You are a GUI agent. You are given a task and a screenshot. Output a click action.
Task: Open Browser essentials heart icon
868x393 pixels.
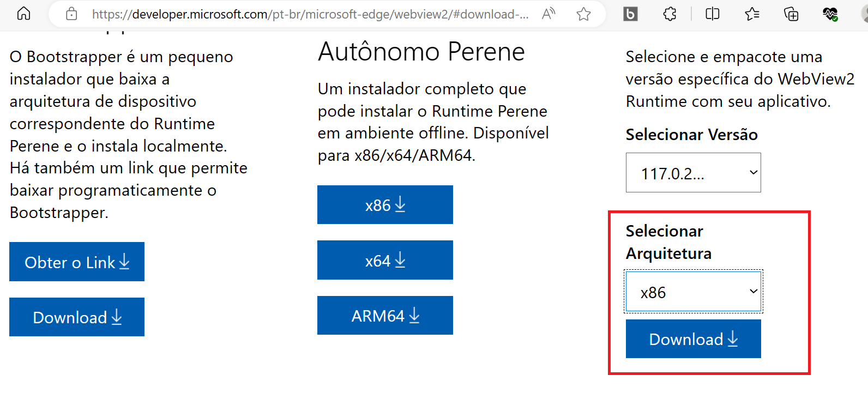pyautogui.click(x=830, y=14)
